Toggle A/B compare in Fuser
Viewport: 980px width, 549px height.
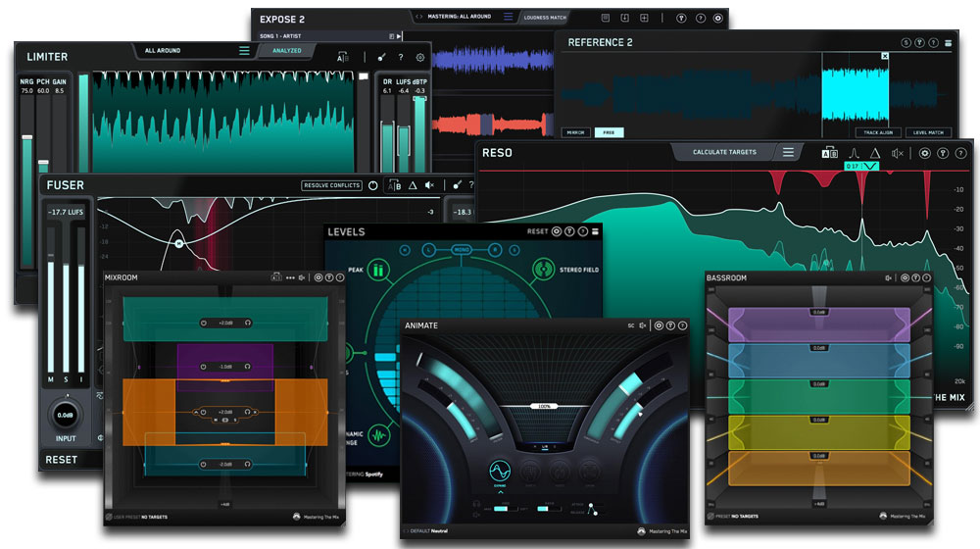click(394, 185)
